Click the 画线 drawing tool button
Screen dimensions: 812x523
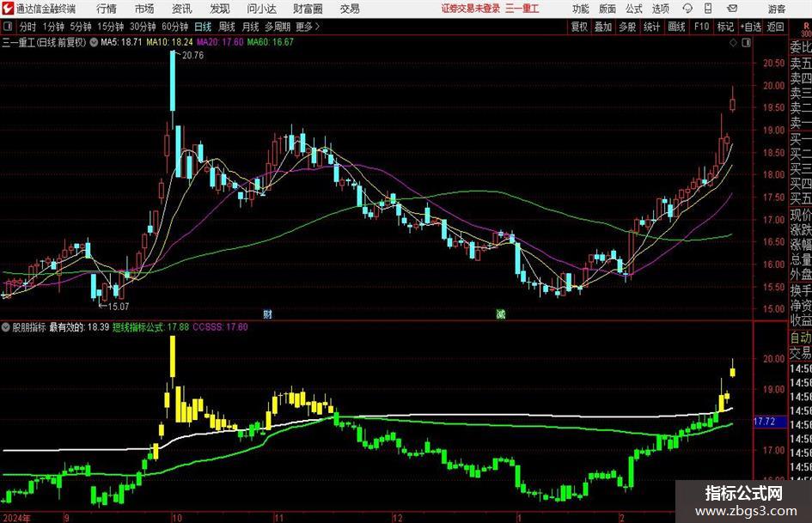tap(676, 27)
